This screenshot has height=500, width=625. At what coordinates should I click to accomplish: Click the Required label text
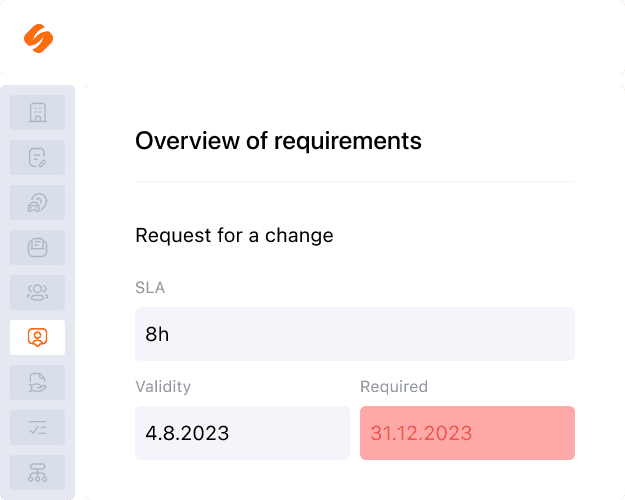(394, 387)
